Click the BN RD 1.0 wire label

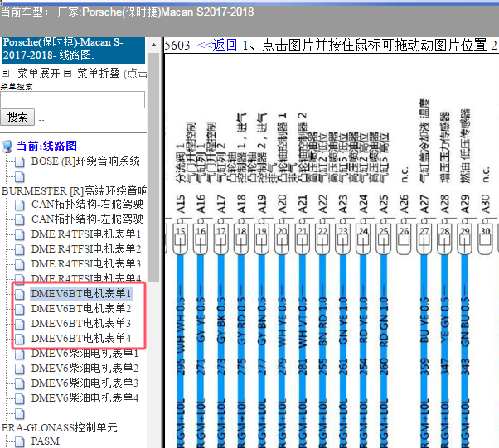point(322,320)
